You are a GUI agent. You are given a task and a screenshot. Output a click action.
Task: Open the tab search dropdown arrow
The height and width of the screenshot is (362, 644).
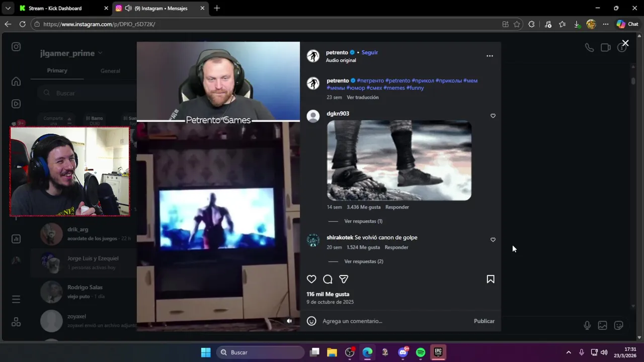(8, 8)
